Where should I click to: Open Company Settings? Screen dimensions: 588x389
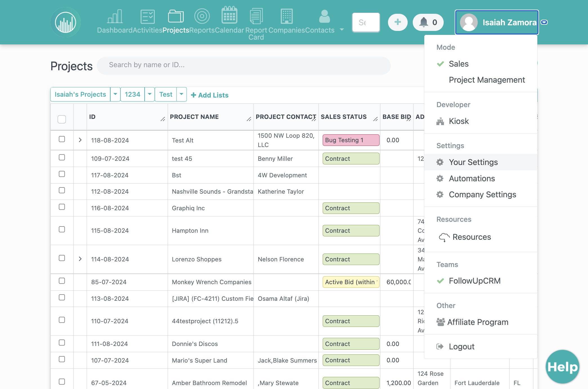point(481,194)
